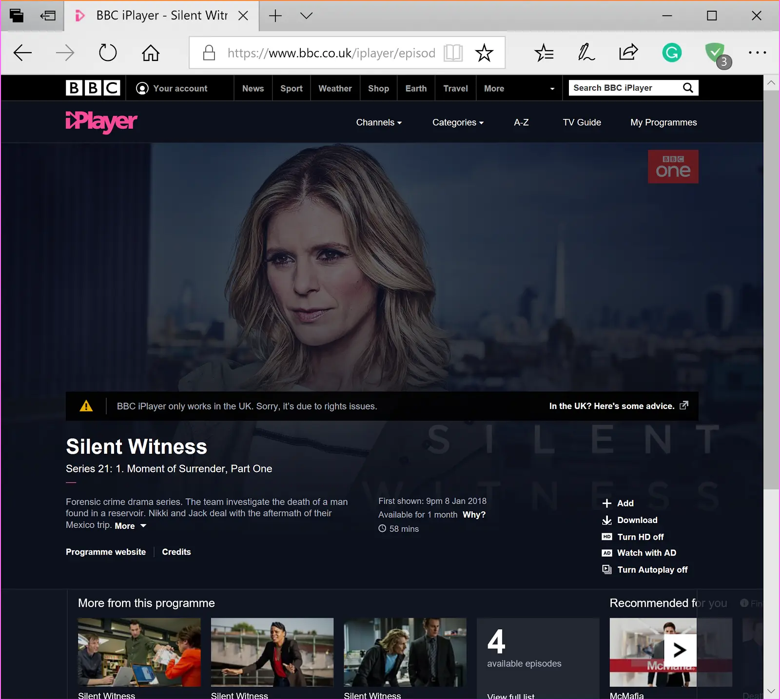This screenshot has height=700, width=780.
Task: Open My Programmes
Action: pos(663,122)
